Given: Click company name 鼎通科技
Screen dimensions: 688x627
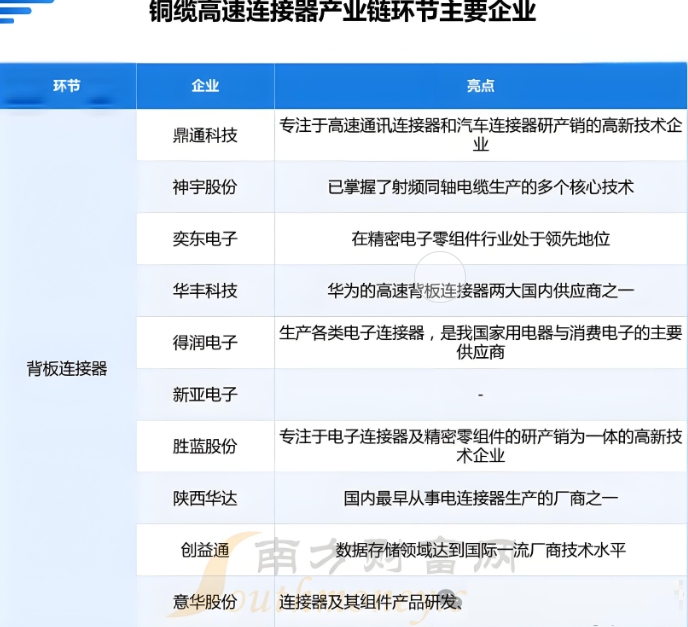Looking at the screenshot, I should pyautogui.click(x=205, y=135).
